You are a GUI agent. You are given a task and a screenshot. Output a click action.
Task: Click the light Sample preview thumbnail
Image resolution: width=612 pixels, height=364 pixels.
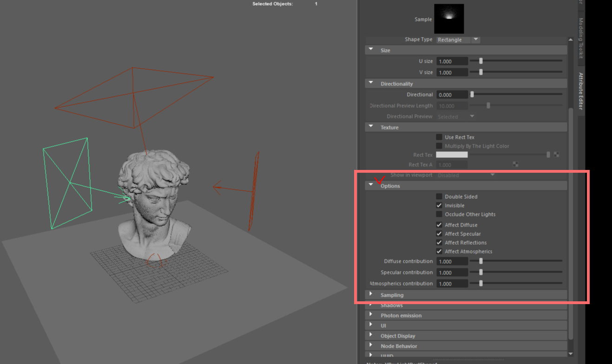point(449,19)
